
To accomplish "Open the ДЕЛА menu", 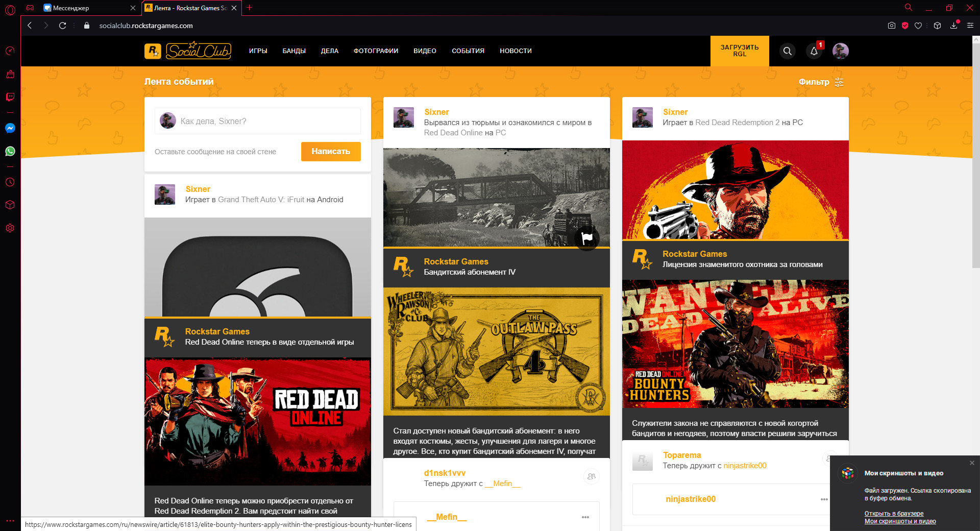I will click(x=330, y=51).
